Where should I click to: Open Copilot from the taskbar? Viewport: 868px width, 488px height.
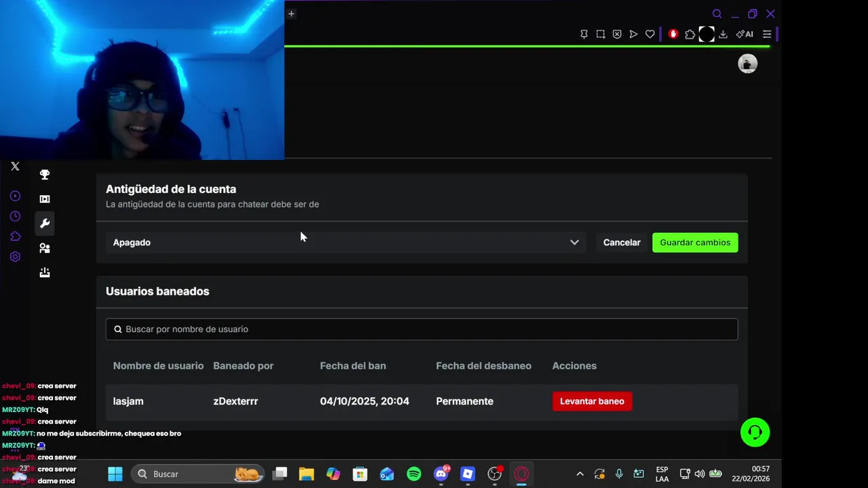tap(333, 474)
